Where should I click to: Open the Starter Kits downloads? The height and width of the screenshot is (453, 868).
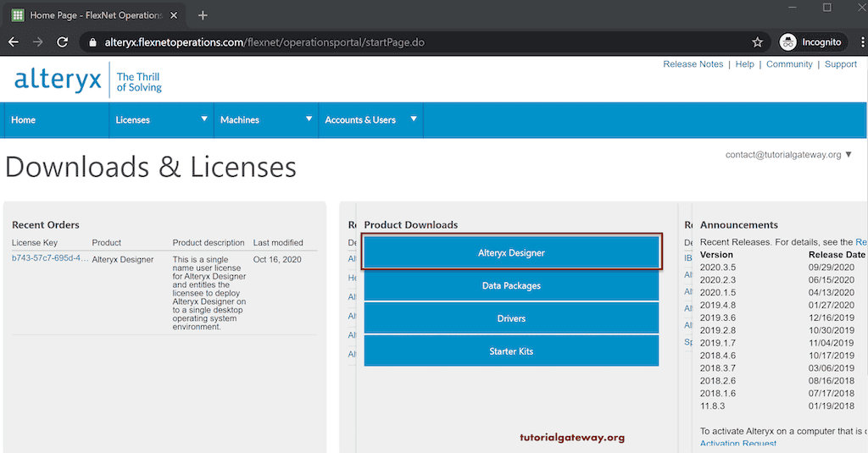(x=511, y=351)
